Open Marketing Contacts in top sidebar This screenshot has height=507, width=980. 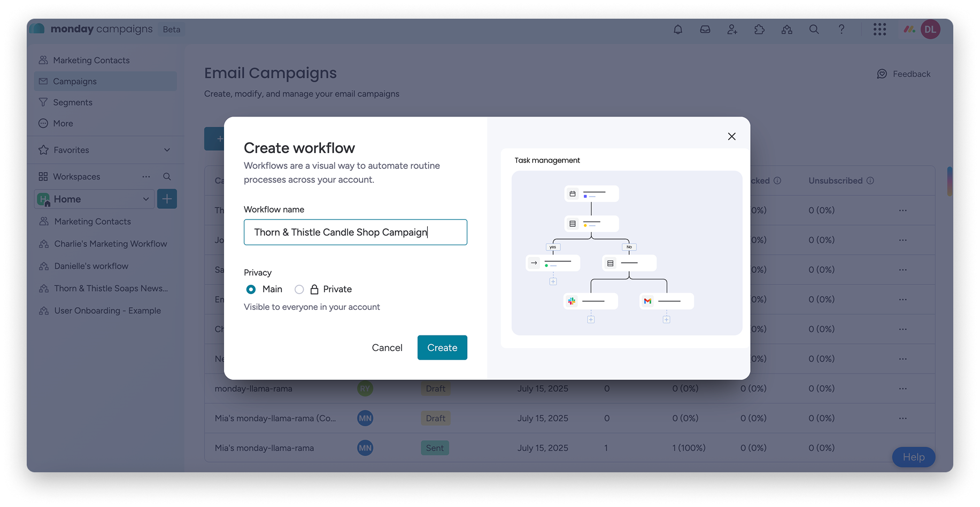coord(105,60)
